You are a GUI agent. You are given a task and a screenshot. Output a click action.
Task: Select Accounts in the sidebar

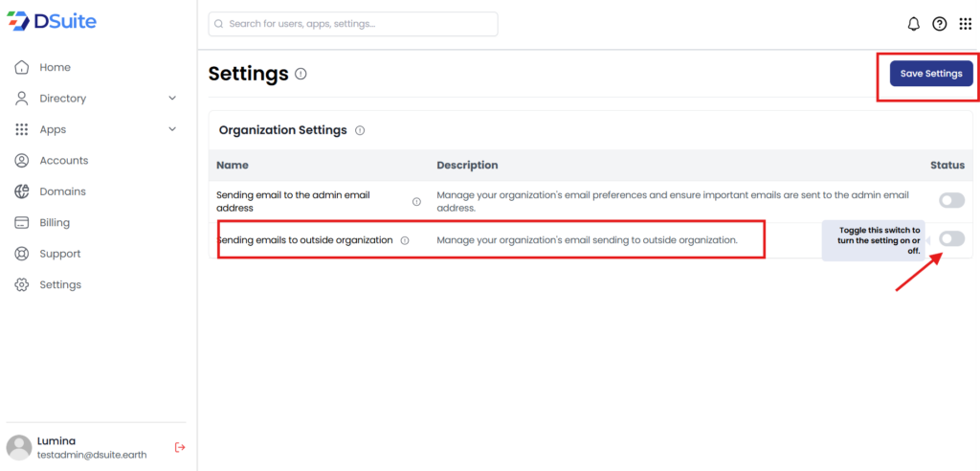63,161
